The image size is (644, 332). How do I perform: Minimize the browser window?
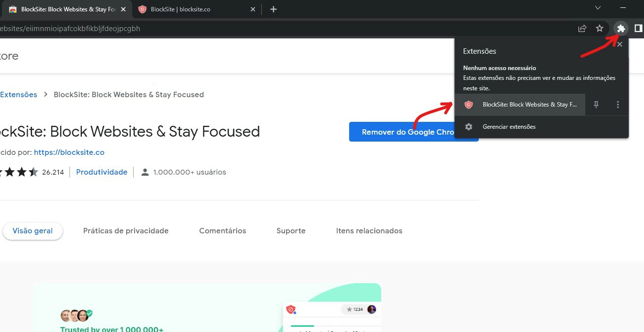click(624, 8)
